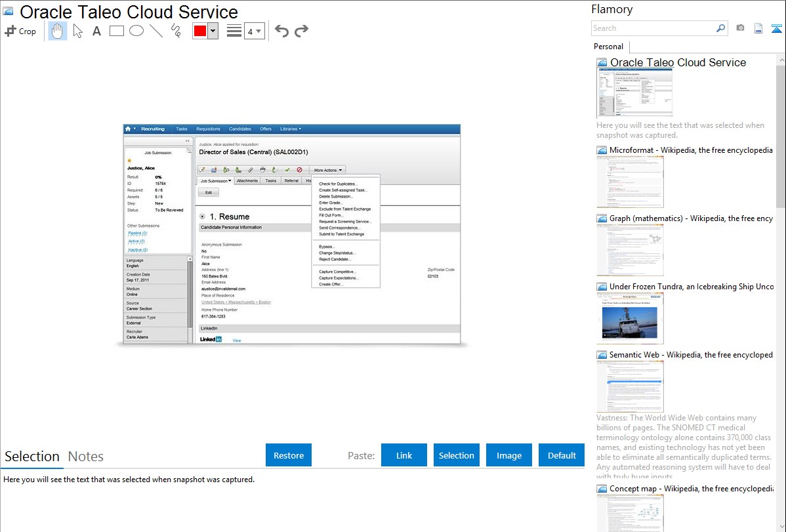The width and height of the screenshot is (786, 532).
Task: Open the Personal tab
Action: pos(609,46)
